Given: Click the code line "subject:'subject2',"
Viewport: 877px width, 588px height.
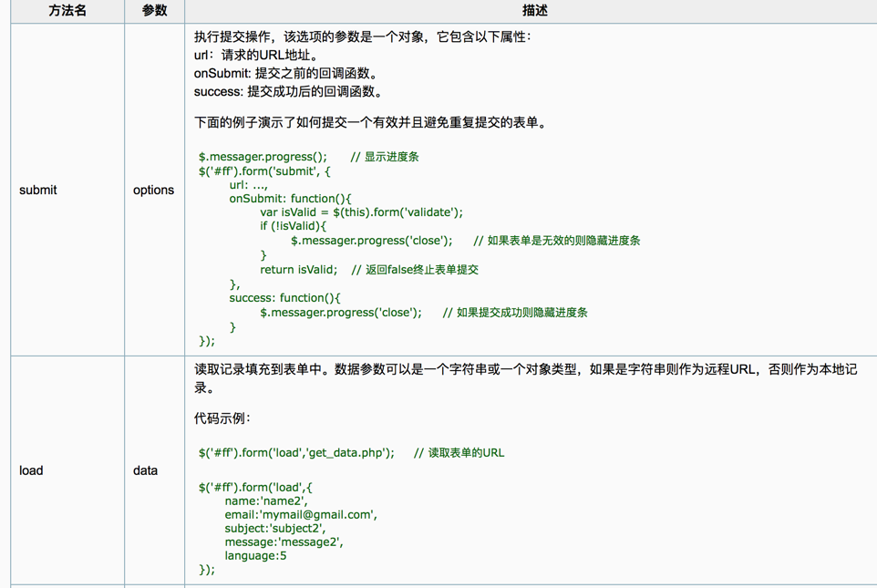Looking at the screenshot, I should point(275,529).
